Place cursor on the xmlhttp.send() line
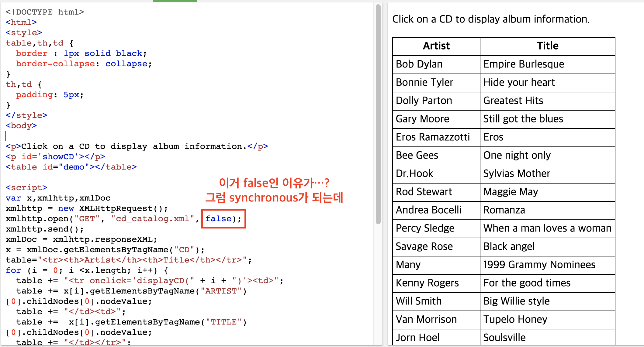The width and height of the screenshot is (644, 347). [x=44, y=229]
